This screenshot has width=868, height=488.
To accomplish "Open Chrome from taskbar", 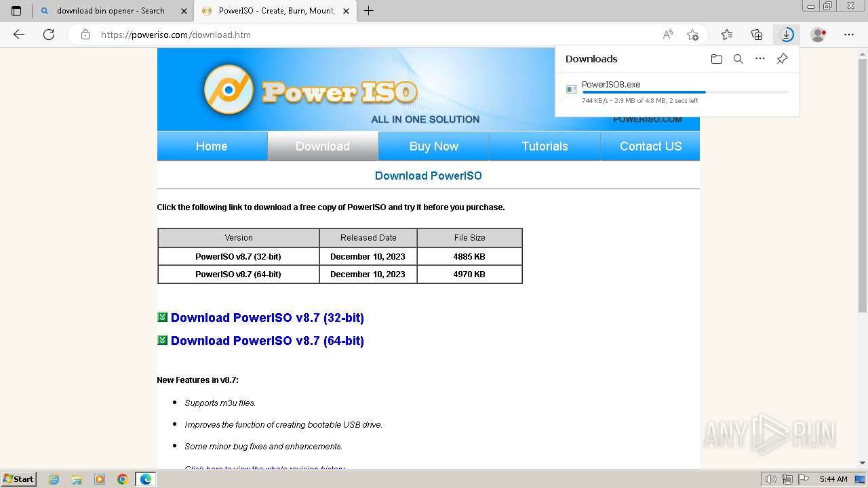I will coord(123,479).
